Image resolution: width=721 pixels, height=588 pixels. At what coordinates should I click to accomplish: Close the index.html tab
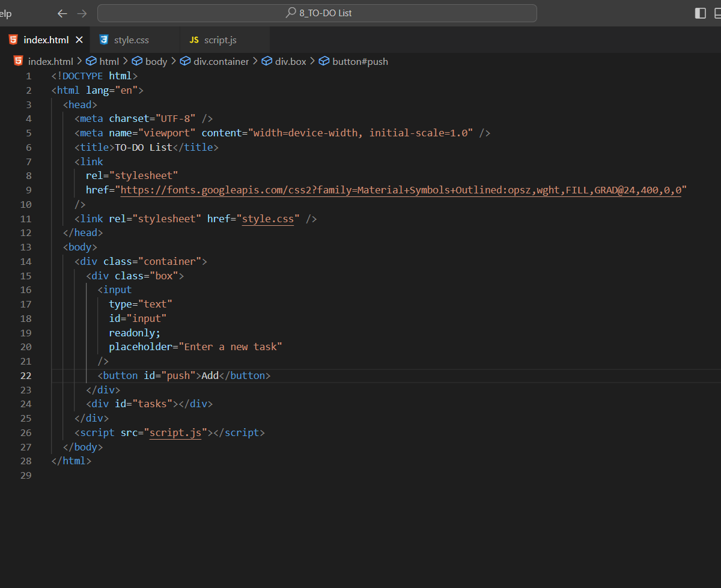[x=79, y=40]
